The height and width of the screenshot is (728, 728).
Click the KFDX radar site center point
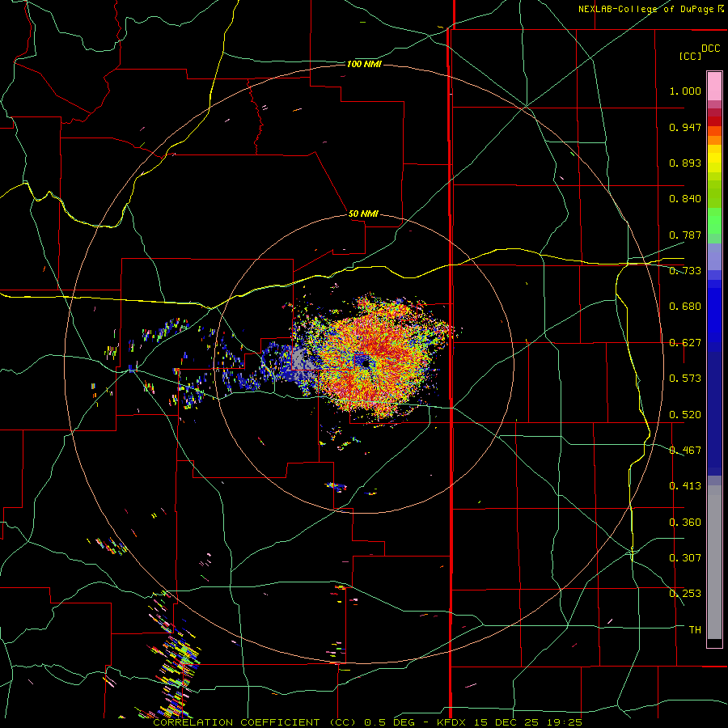tap(366, 363)
